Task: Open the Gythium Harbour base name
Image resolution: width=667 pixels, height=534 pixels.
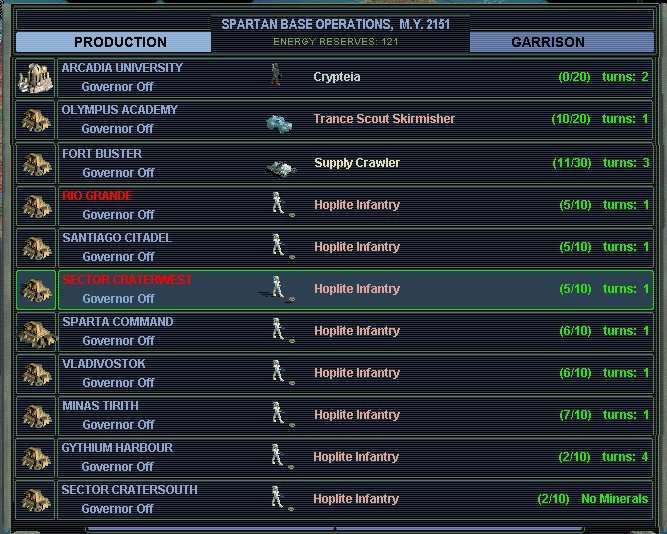Action: click(117, 448)
